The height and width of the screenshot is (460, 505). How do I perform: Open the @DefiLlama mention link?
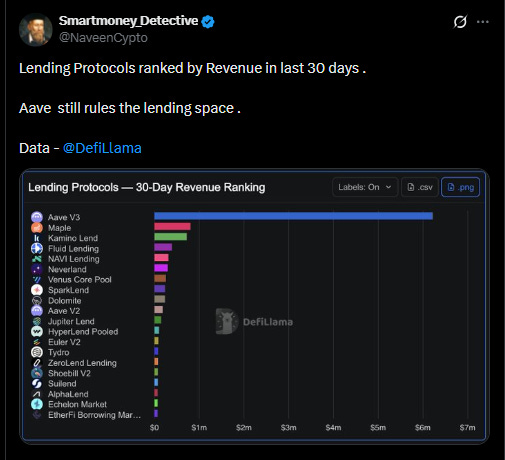(x=102, y=148)
